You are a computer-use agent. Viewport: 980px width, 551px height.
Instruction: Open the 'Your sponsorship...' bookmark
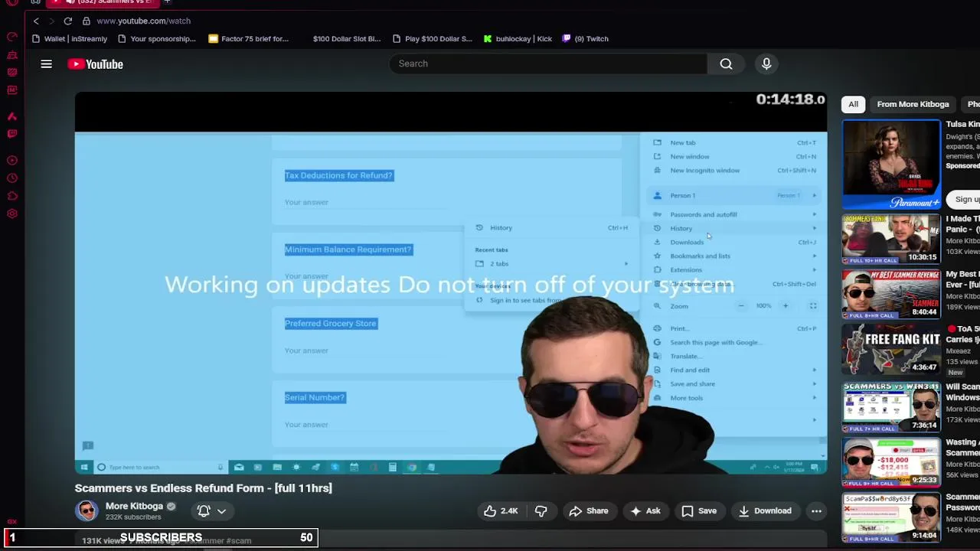[x=157, y=39]
